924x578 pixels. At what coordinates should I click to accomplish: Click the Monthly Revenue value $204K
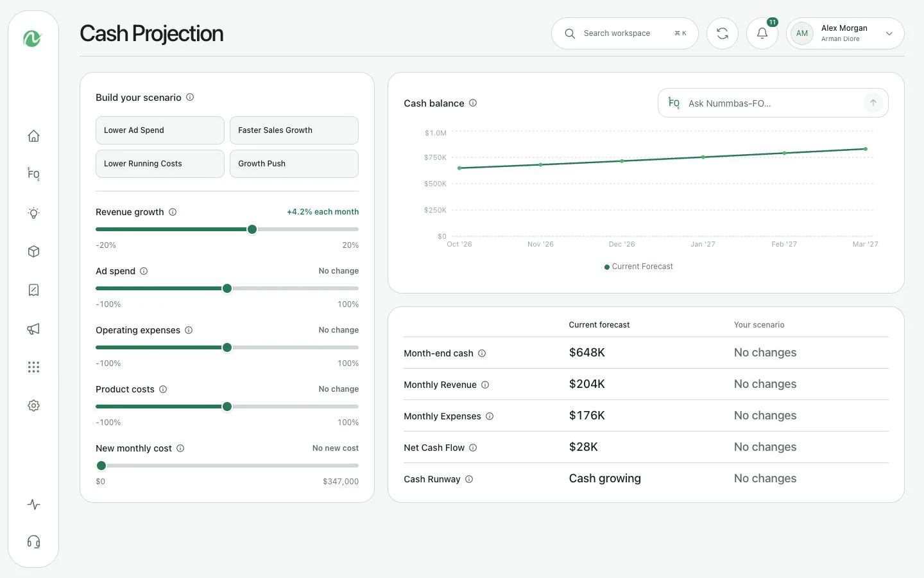587,384
